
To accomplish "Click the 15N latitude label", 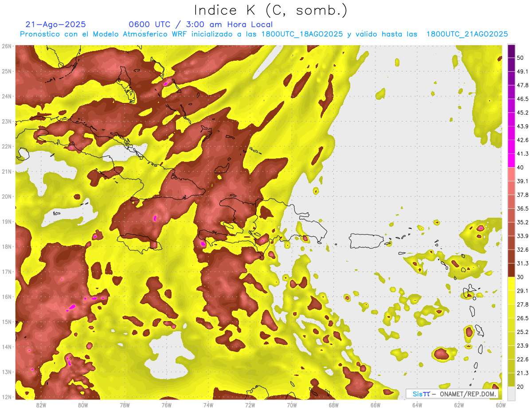I will coord(7,322).
